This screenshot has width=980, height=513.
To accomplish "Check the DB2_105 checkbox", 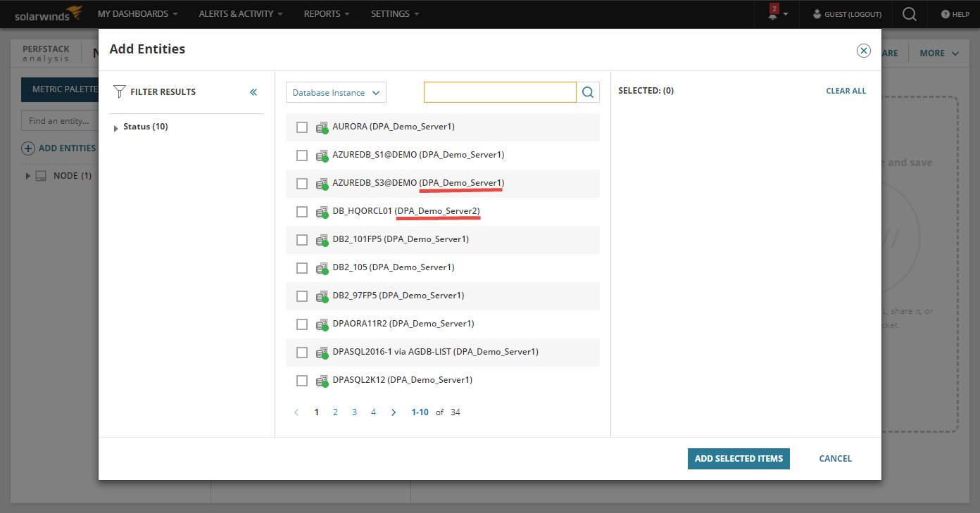I will 302,268.
